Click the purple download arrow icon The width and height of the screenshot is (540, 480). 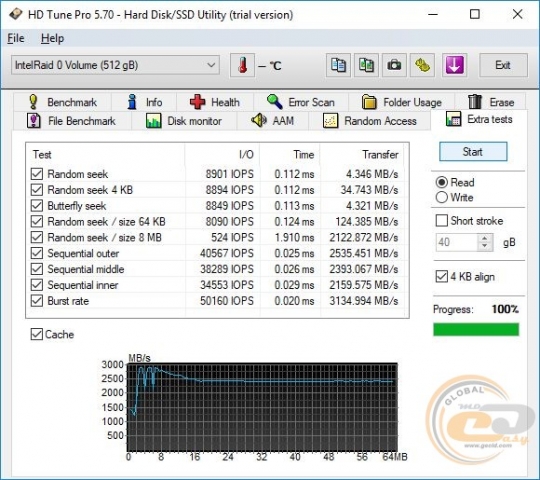[454, 65]
